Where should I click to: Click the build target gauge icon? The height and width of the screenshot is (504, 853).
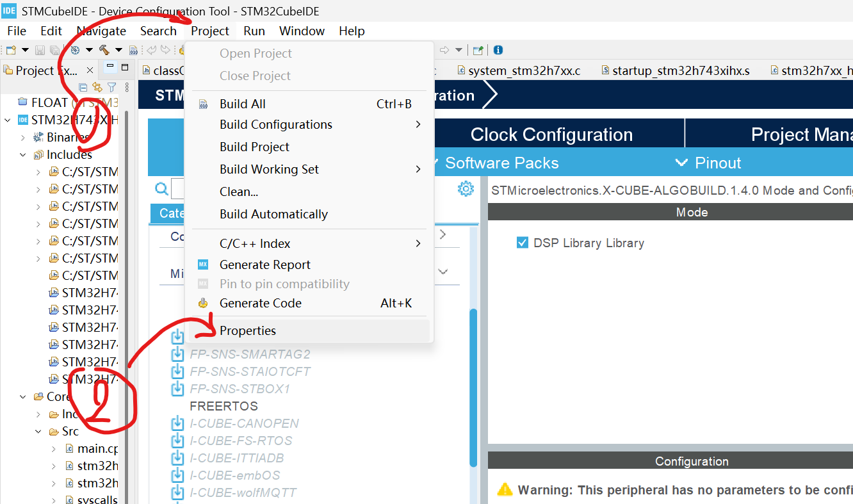point(75,50)
